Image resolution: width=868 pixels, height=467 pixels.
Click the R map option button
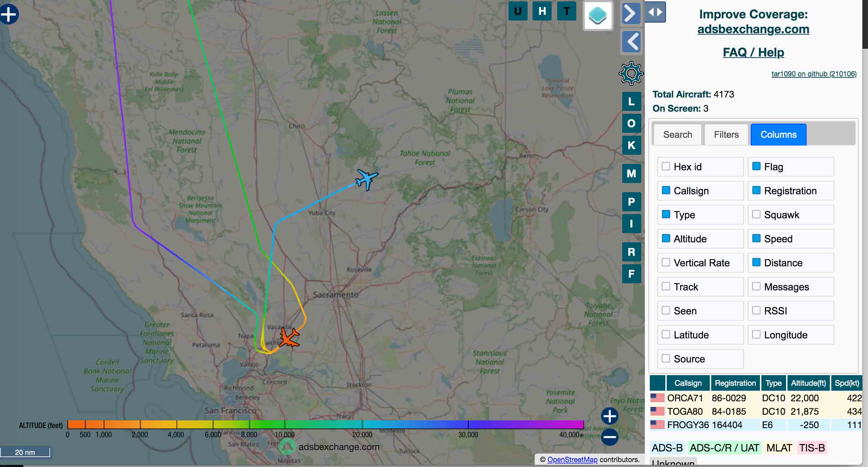tap(631, 252)
